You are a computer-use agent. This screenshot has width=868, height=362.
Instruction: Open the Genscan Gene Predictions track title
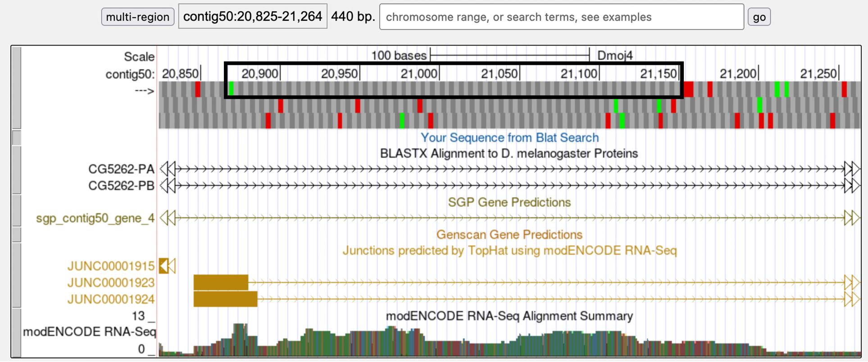509,235
